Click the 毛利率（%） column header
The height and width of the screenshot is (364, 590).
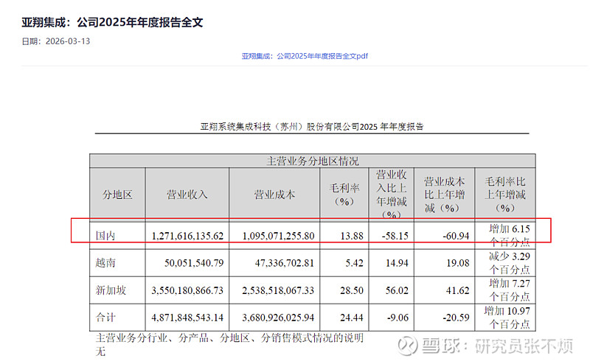[344, 195]
